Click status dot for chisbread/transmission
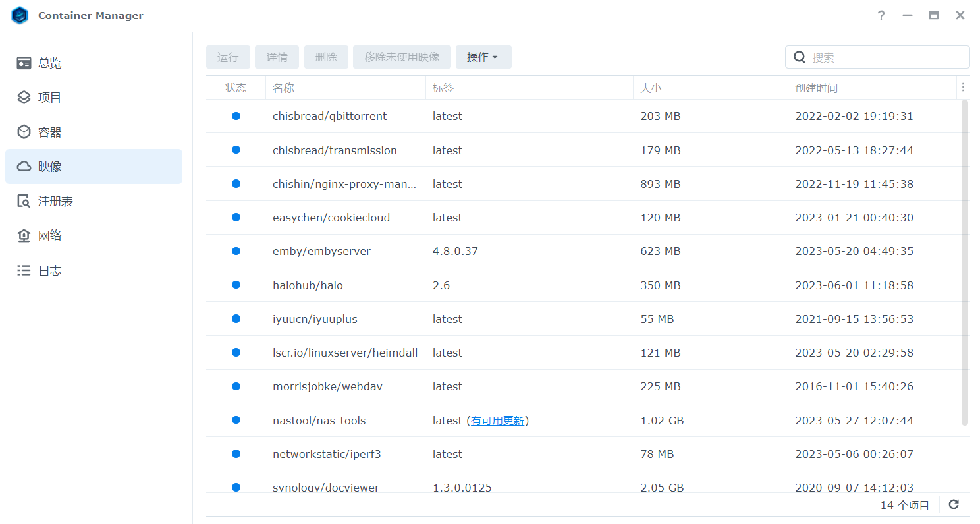The width and height of the screenshot is (980, 524). coord(236,150)
